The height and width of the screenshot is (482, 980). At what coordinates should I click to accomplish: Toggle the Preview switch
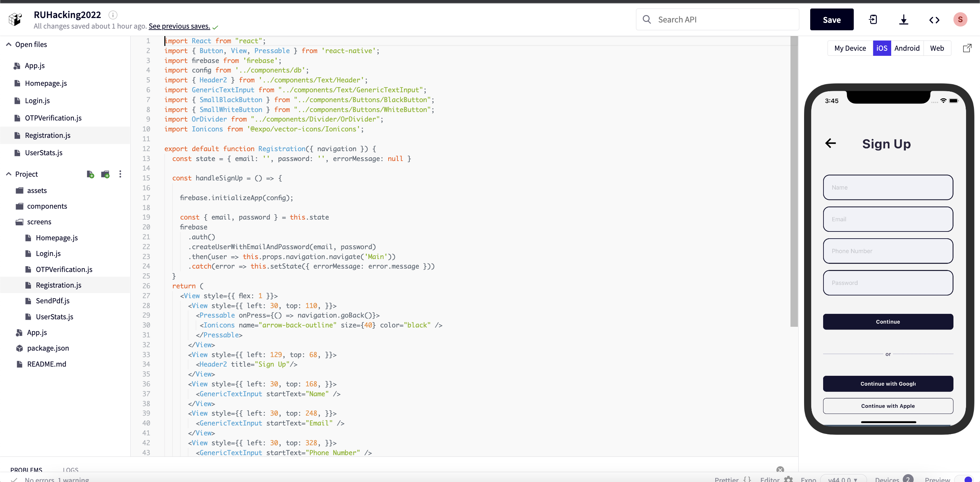[x=967, y=479]
